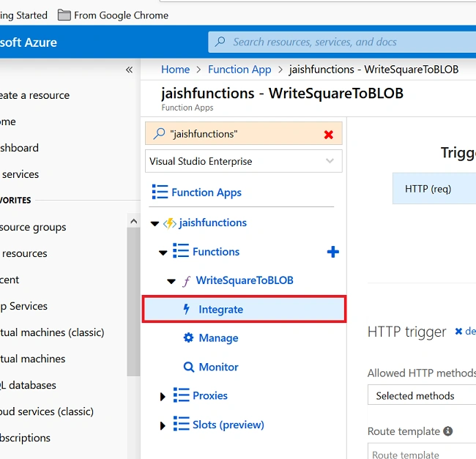Open the Monitor section
This screenshot has width=476, height=459.
(x=218, y=367)
